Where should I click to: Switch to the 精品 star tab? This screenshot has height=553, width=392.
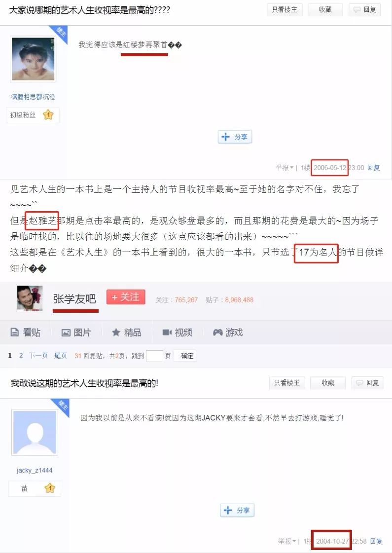click(x=127, y=332)
